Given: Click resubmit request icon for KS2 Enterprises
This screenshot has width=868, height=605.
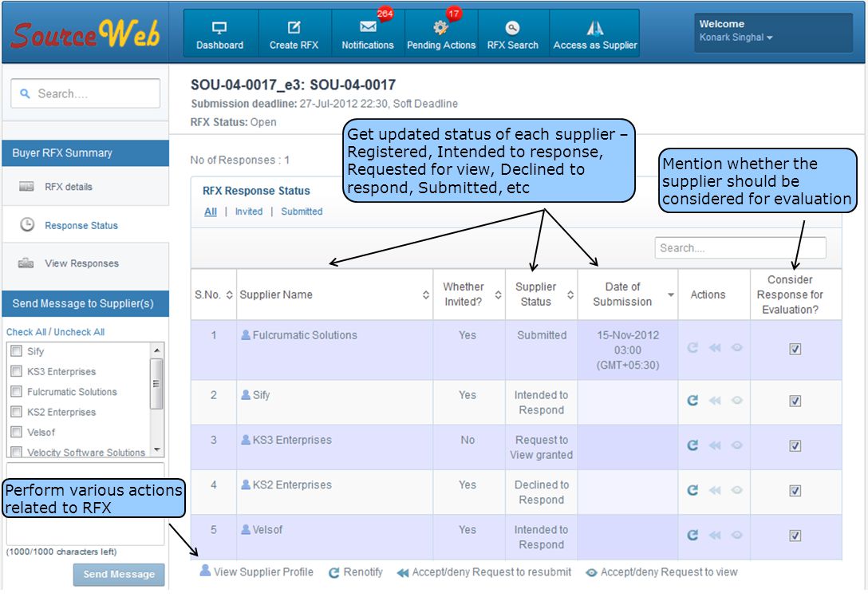Looking at the screenshot, I should tap(715, 490).
